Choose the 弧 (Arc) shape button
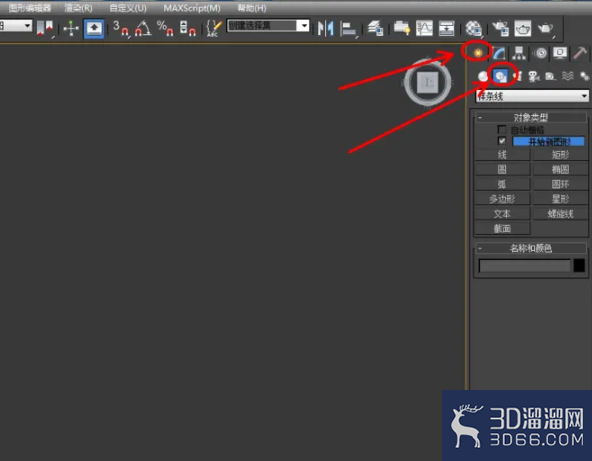The image size is (592, 461). [x=502, y=184]
